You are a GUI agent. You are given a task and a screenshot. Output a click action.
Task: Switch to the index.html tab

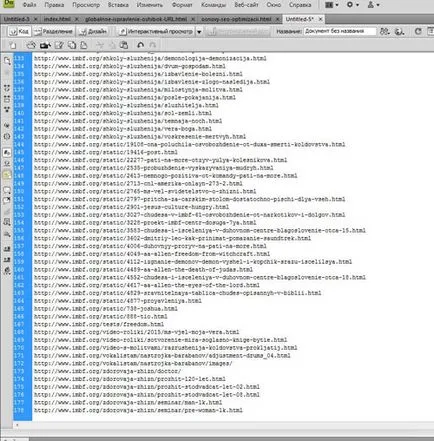(x=57, y=19)
